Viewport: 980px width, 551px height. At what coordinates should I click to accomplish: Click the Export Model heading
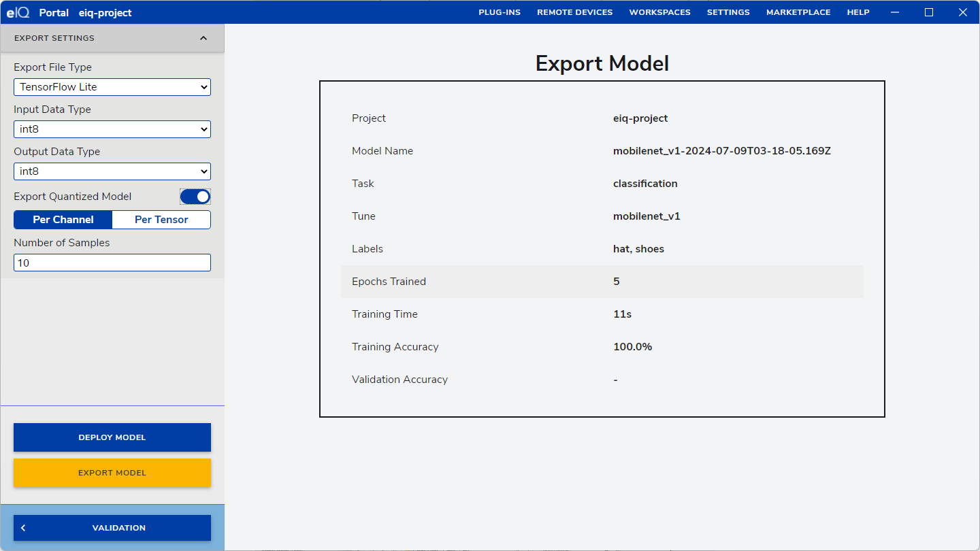pos(602,63)
